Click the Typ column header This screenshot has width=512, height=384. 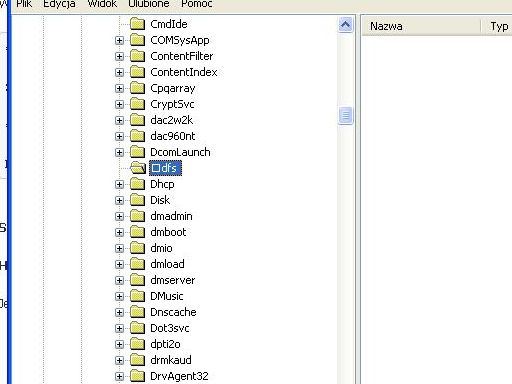497,26
